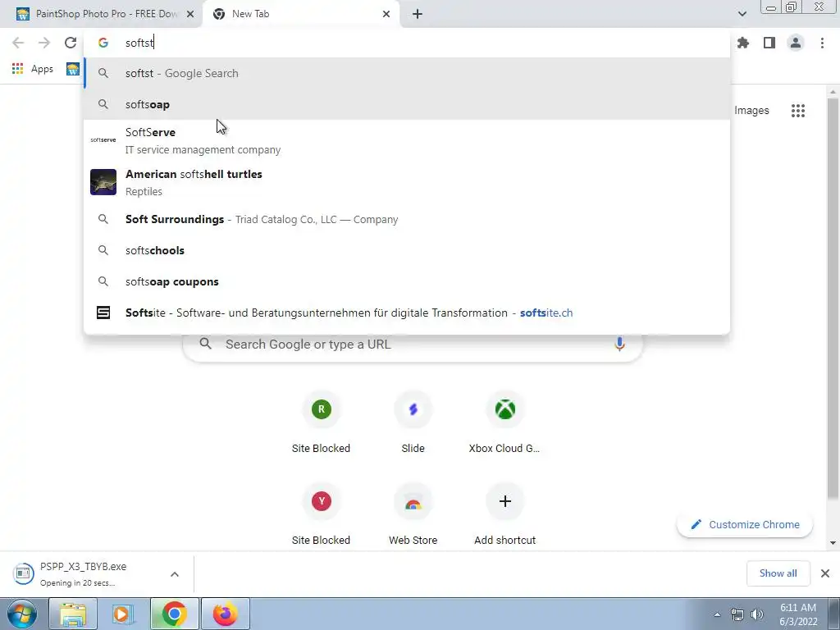
Task: Open the Extensions puzzle icon
Action: click(742, 43)
